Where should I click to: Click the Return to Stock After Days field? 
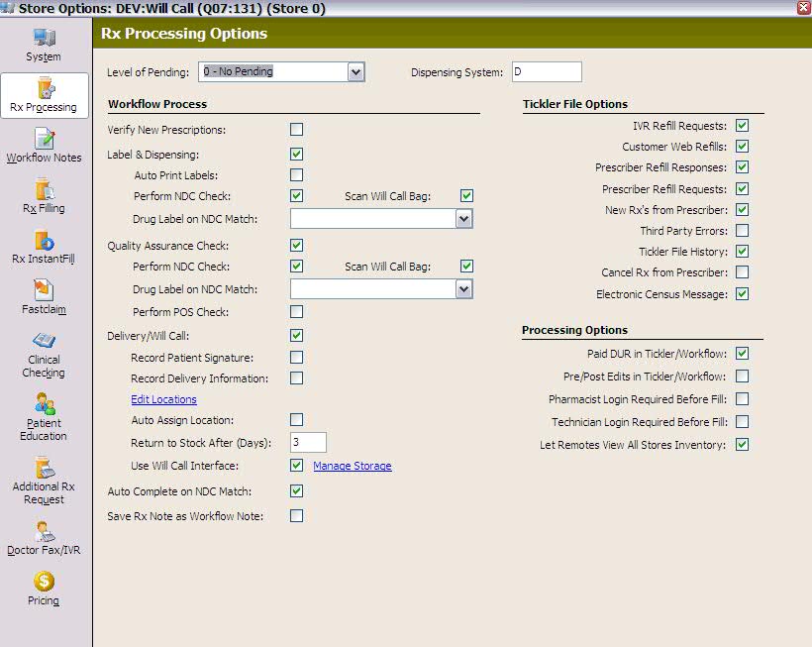click(308, 442)
